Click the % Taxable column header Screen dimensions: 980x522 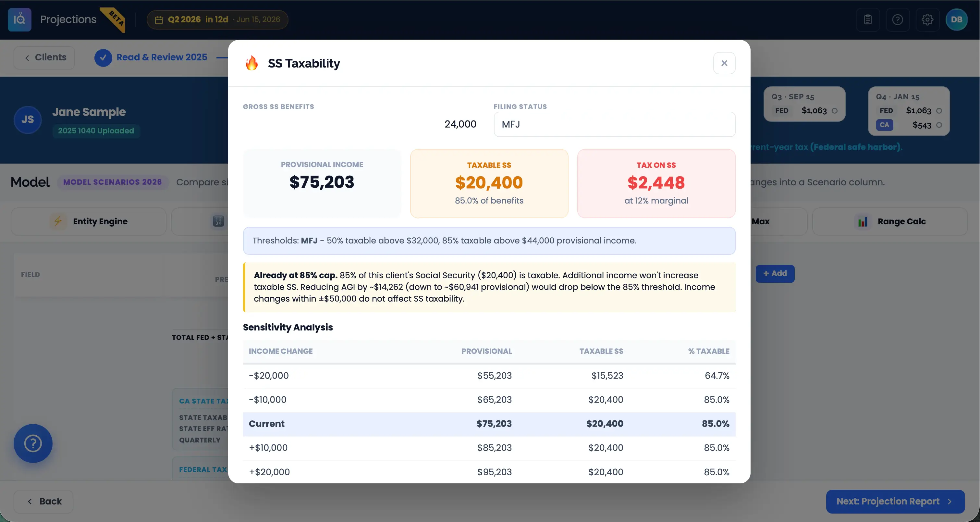tap(709, 352)
